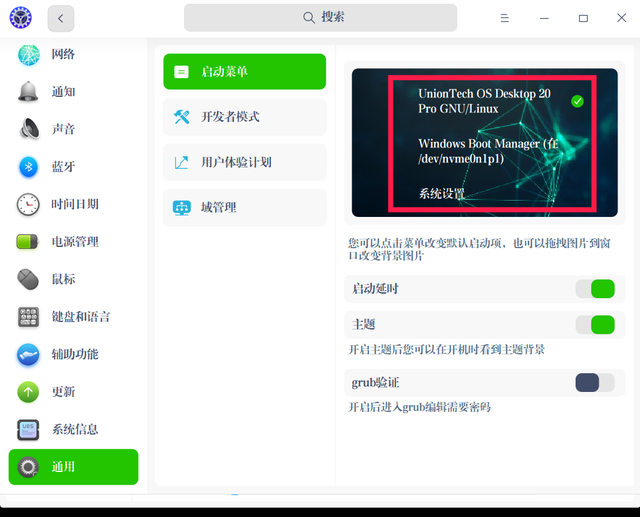Image resolution: width=640 pixels, height=517 pixels.
Task: Open the 声音 sidebar label
Action: 63,129
